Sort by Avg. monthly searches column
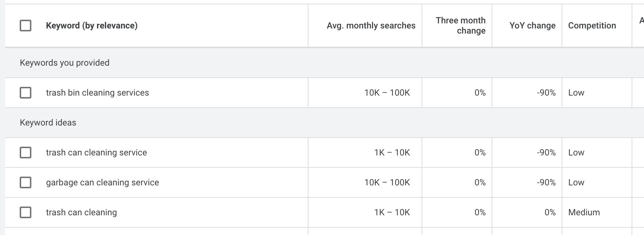644x235 pixels. [371, 26]
